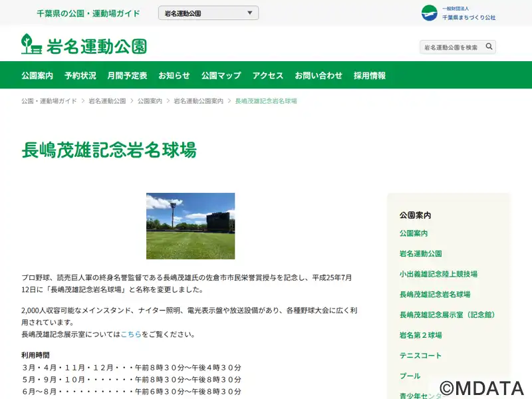The height and width of the screenshot is (399, 532).
Task: Click the 岩名運動公園案内 breadcrumb link
Action: pos(198,101)
